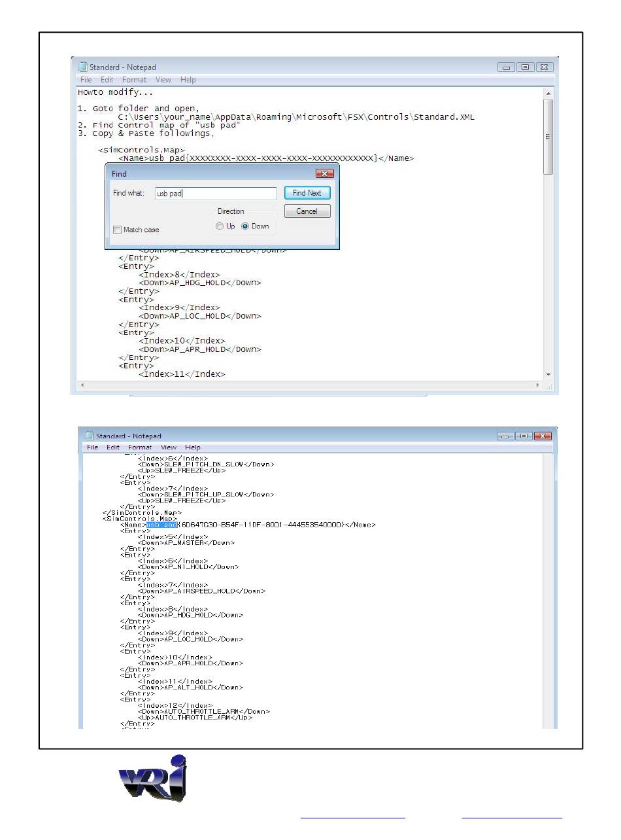
Task: Click the scroll-right arrow in the top Notepad window
Action: 538,385
